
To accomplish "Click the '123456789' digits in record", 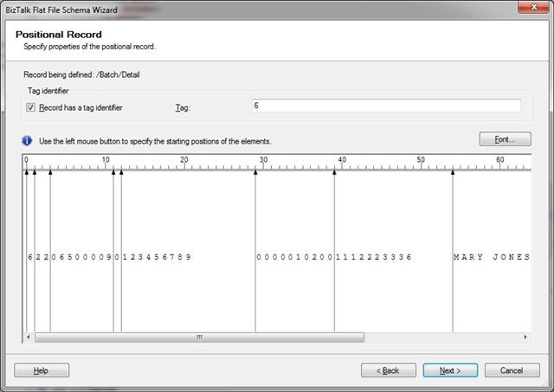I will pyautogui.click(x=157, y=257).
